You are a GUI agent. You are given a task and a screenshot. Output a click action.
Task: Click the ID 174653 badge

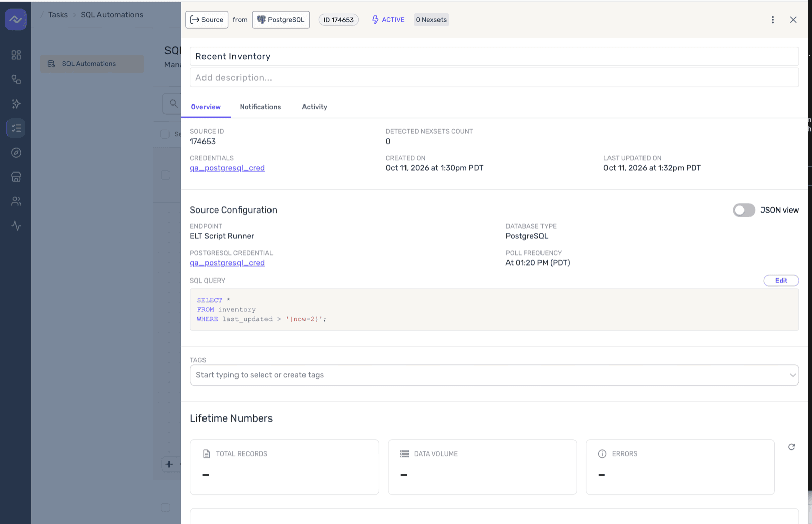coord(339,20)
